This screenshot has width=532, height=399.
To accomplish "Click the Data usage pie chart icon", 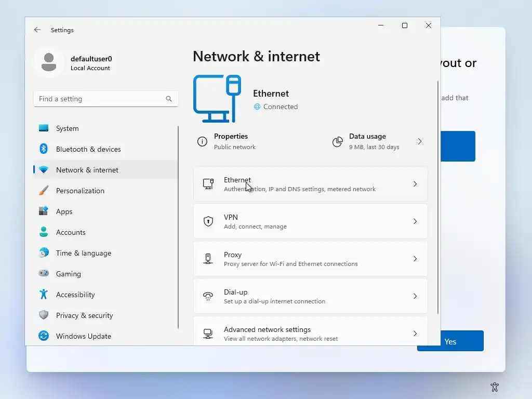I will coord(337,141).
